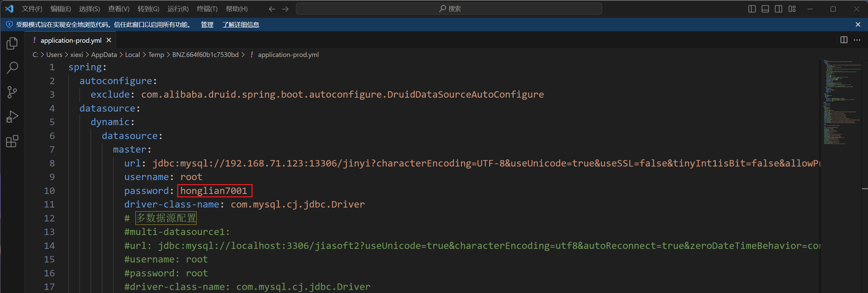The width and height of the screenshot is (868, 293).
Task: Click the 'username: root' line 9 value
Action: [191, 177]
